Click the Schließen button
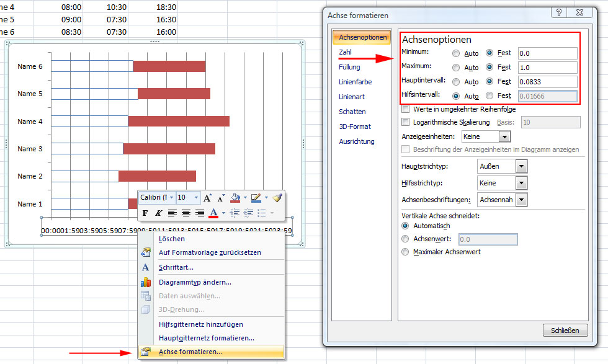Screen dimensions: 608x364 565,331
